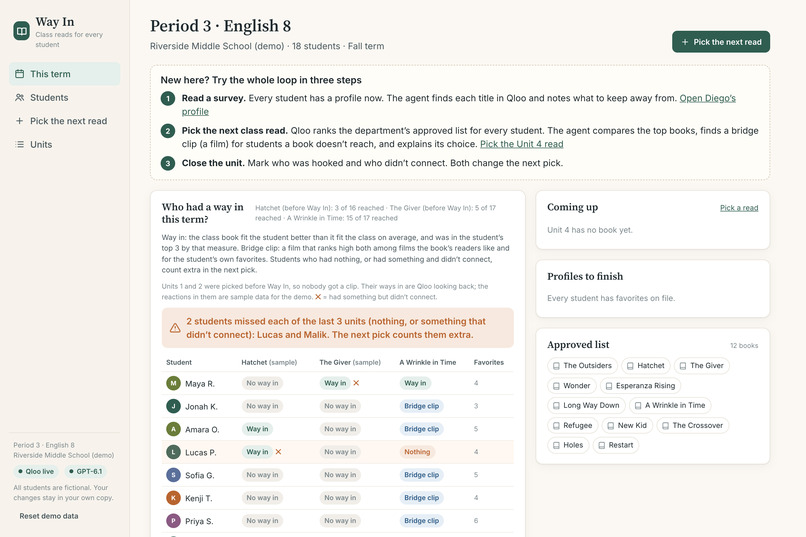
Task: Click Sofia G.'s avatar circle
Action: tap(173, 475)
